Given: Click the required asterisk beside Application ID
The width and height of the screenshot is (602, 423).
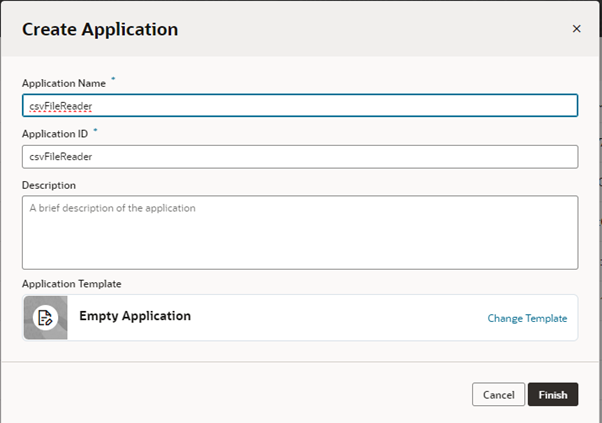Looking at the screenshot, I should [95, 130].
